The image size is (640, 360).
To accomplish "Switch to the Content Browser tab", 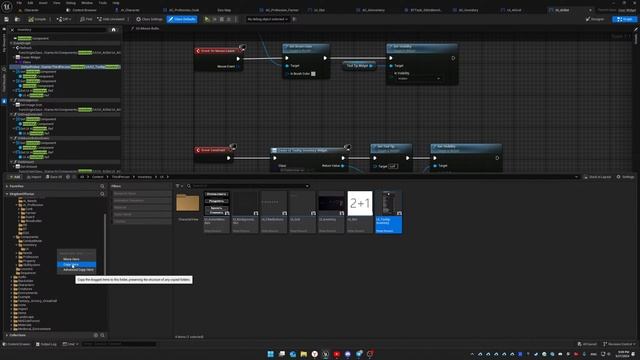I will (x=82, y=10).
